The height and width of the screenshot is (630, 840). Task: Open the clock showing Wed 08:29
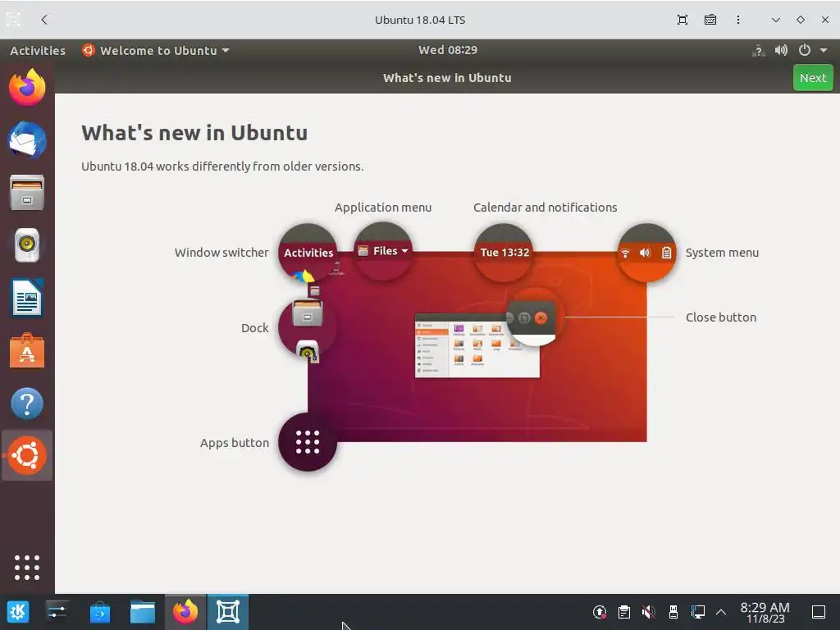pos(448,50)
